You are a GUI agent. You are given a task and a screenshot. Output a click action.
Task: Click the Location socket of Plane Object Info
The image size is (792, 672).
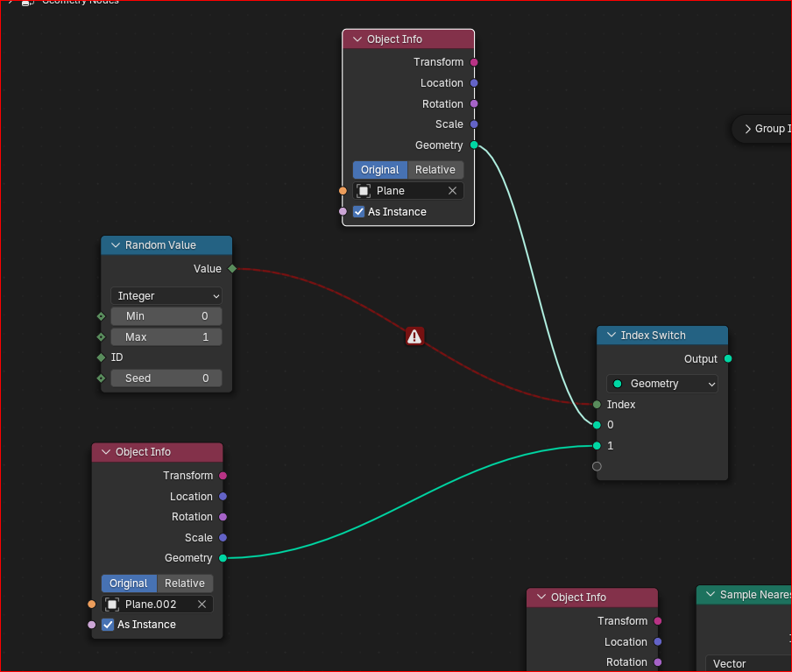coord(474,83)
